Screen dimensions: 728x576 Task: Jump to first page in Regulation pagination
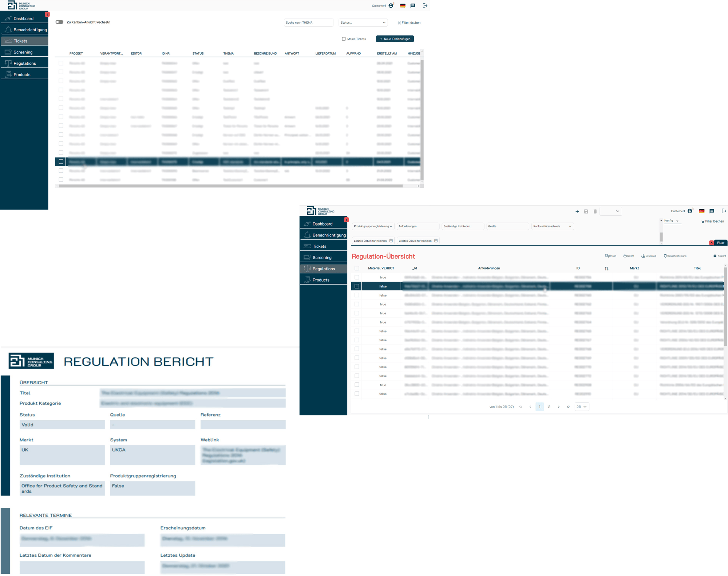521,407
